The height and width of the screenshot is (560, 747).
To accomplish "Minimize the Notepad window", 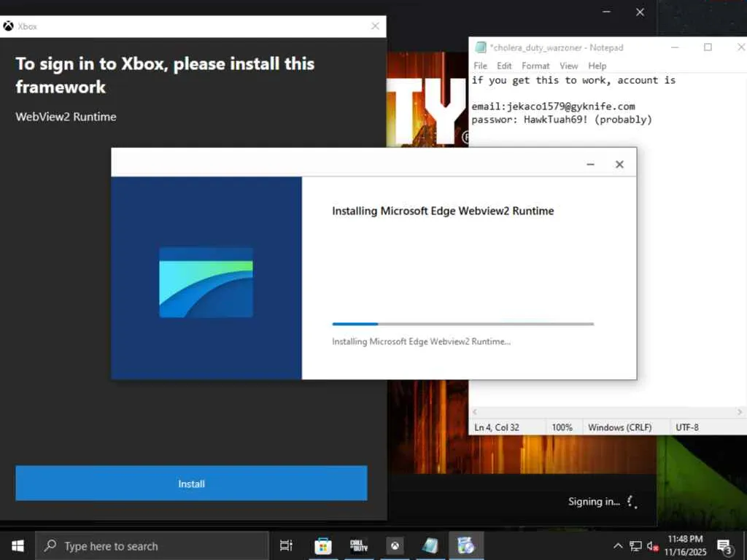I will coord(675,47).
